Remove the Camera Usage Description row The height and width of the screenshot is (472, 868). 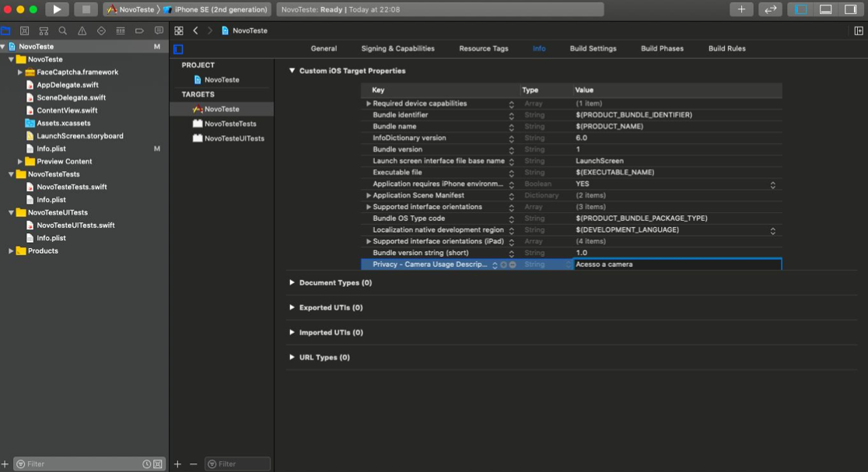(513, 265)
